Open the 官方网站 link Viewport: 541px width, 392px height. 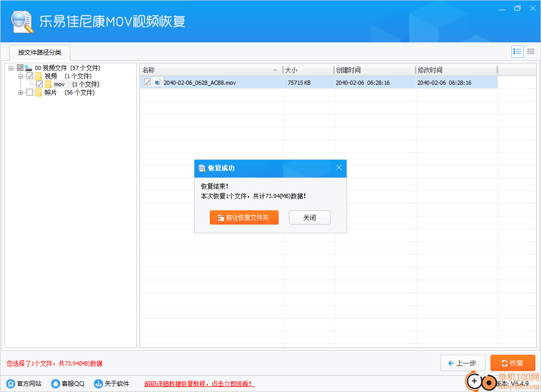coord(29,384)
